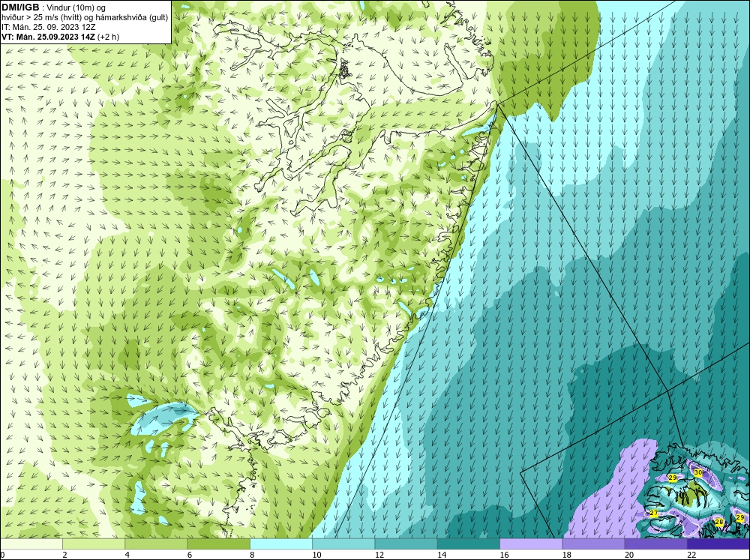Choose the olive green 6–8 m/s legend swatch
This screenshot has width=750, height=560.
pos(219,544)
